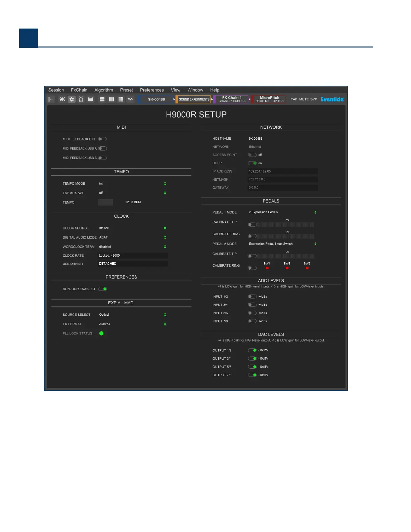Screen dimensions: 411x532
Task: Toggle Output 7/8 DAC level switch
Action: (252, 375)
